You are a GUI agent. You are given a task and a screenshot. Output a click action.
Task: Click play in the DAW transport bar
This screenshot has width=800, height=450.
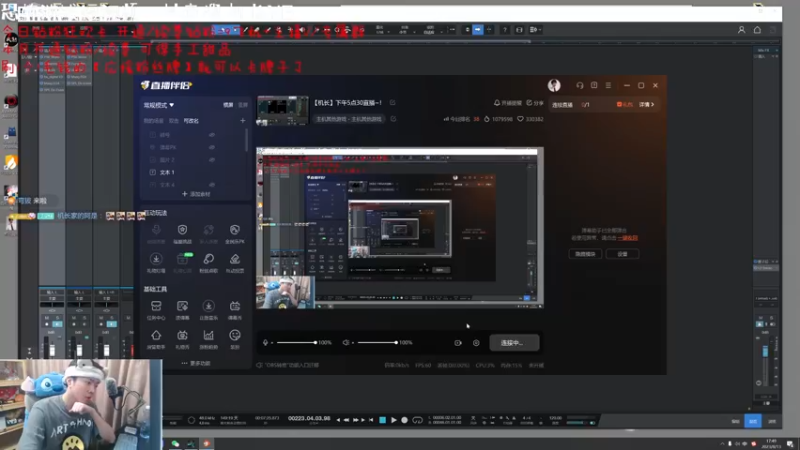393,420
